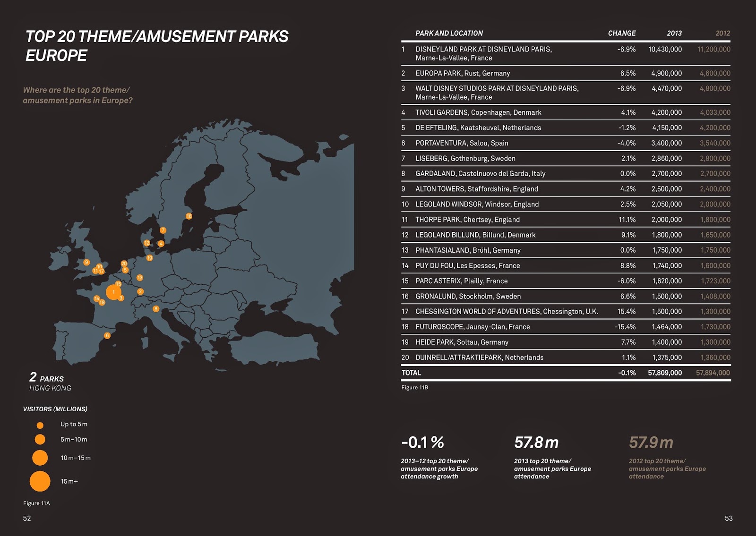This screenshot has height=536, width=756.
Task: Click the '2013' column header
Action: [674, 33]
